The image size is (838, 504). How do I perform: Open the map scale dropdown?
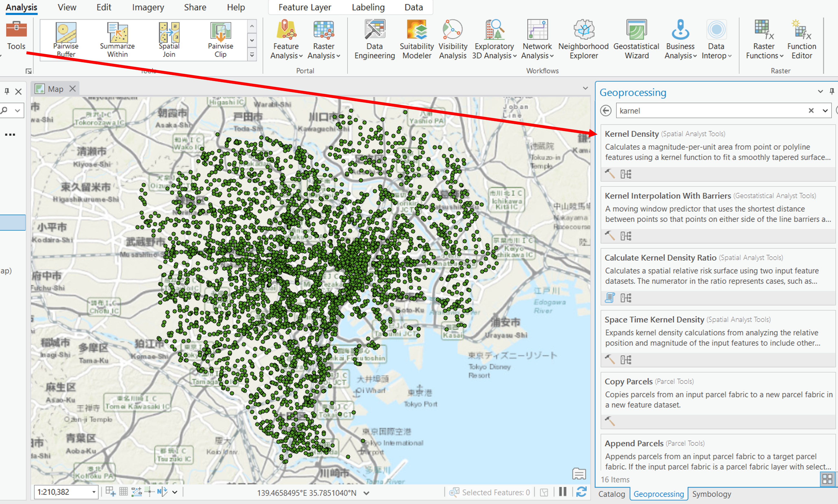click(94, 492)
